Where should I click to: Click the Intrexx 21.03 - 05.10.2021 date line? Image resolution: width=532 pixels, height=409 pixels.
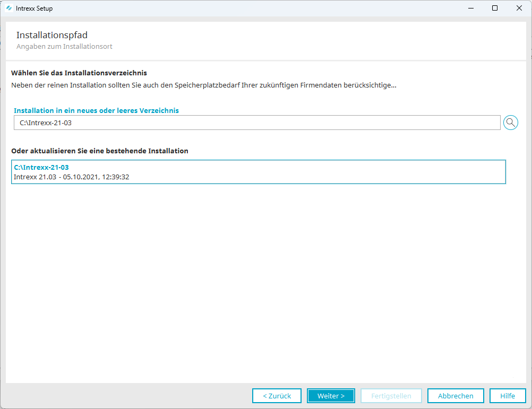(72, 177)
